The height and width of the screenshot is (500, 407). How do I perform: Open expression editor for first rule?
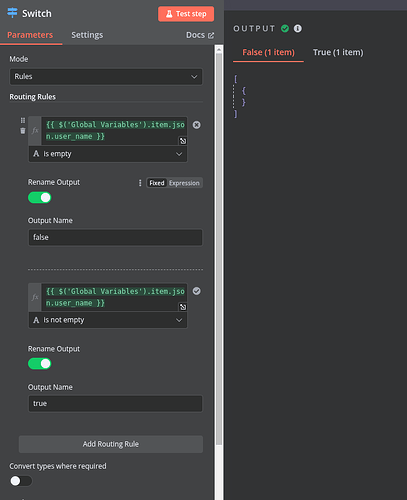click(183, 141)
